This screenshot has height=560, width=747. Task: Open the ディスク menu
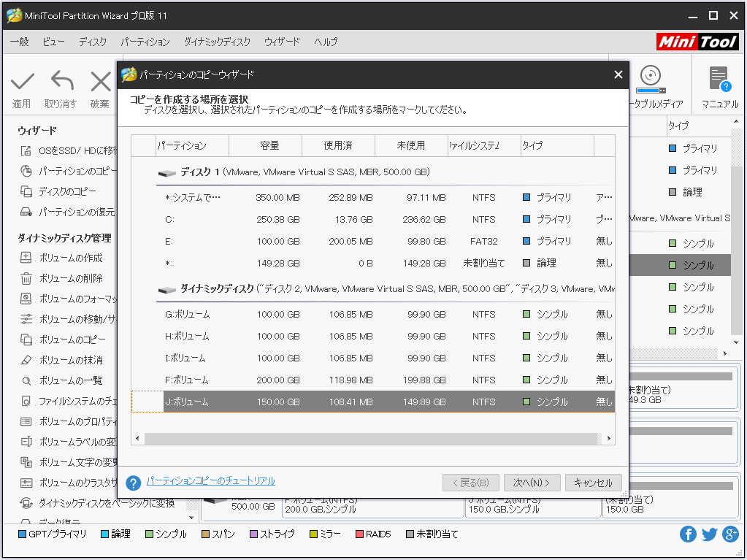(x=93, y=42)
